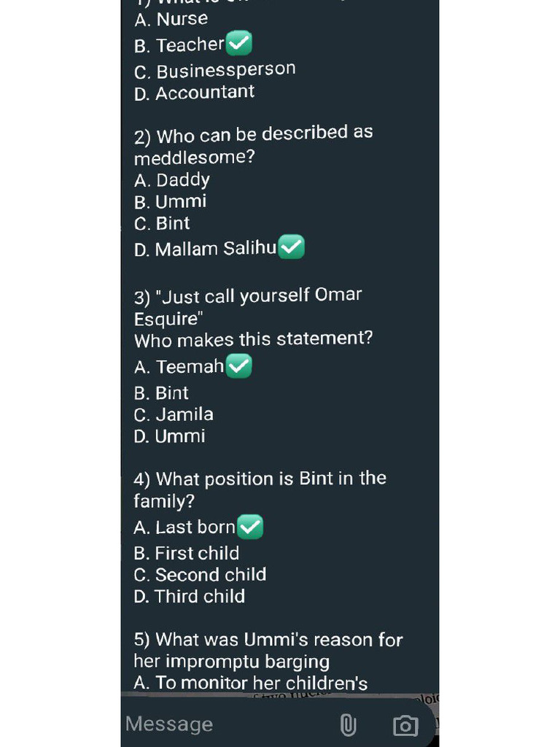The image size is (560, 747).
Task: Choose option B. Ummi under meddlesome question
Action: 170,201
